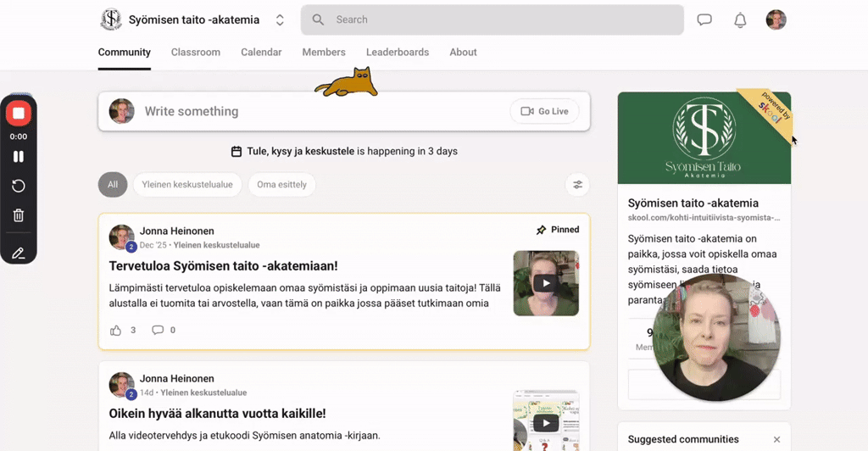Click the webcam bubble overlay
The image size is (868, 451).
tap(716, 337)
